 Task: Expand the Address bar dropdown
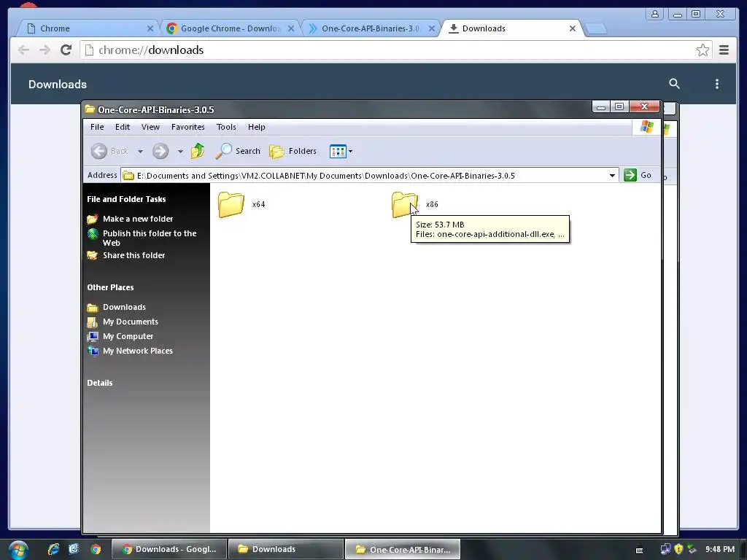click(x=612, y=175)
